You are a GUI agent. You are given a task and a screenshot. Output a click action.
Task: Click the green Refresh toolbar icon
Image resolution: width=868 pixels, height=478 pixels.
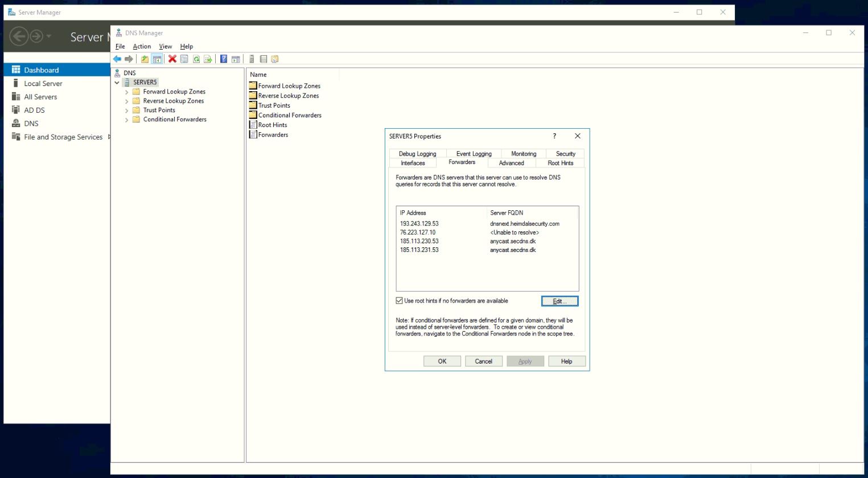196,59
